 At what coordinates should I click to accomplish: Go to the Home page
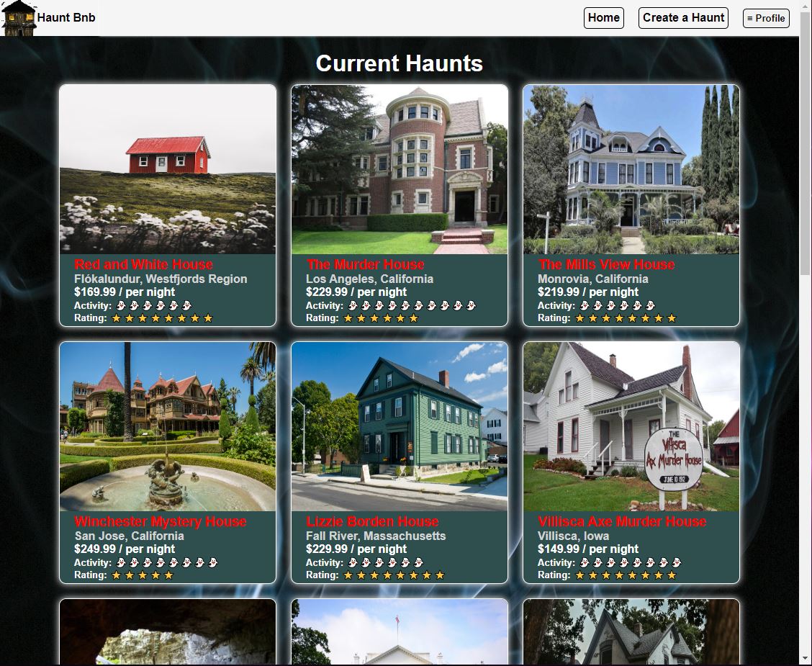coord(603,17)
